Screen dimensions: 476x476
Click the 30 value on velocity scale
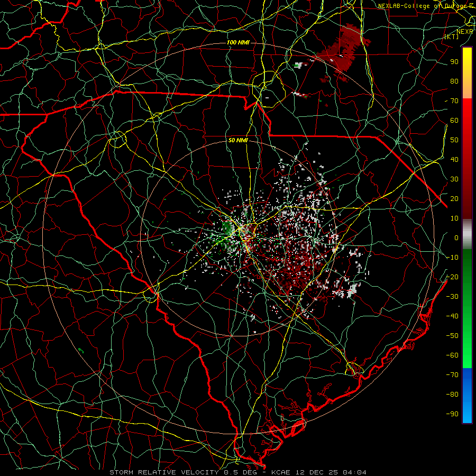coord(454,179)
